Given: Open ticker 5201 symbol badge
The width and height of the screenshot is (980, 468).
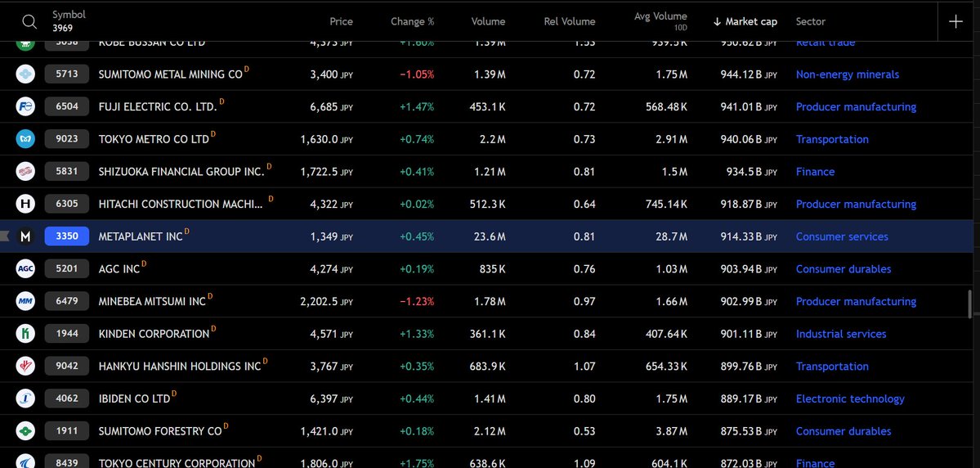Looking at the screenshot, I should coord(67,269).
